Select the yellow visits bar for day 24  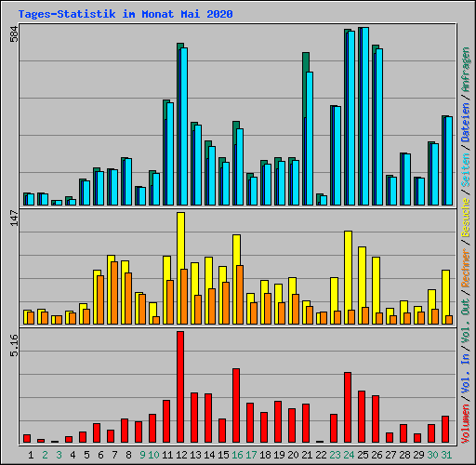coord(347,277)
